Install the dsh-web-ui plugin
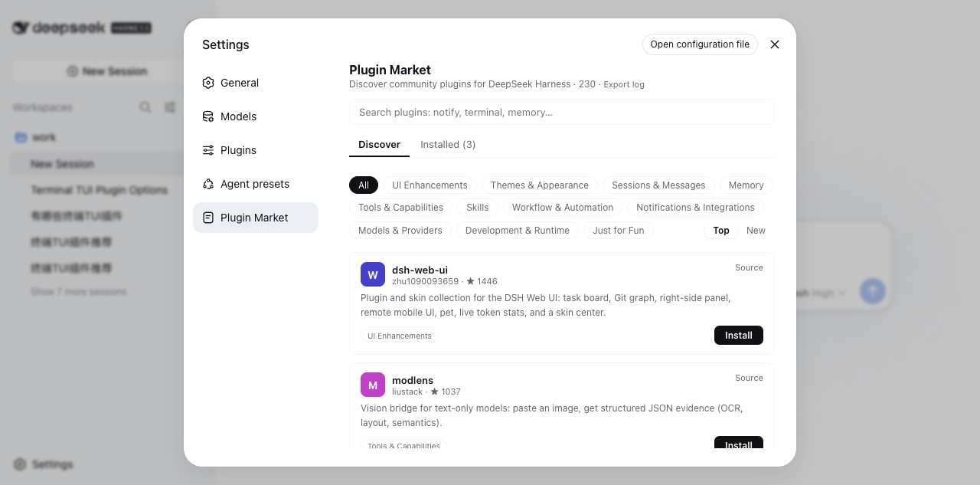Screen dimensions: 980x485 [x=739, y=336]
